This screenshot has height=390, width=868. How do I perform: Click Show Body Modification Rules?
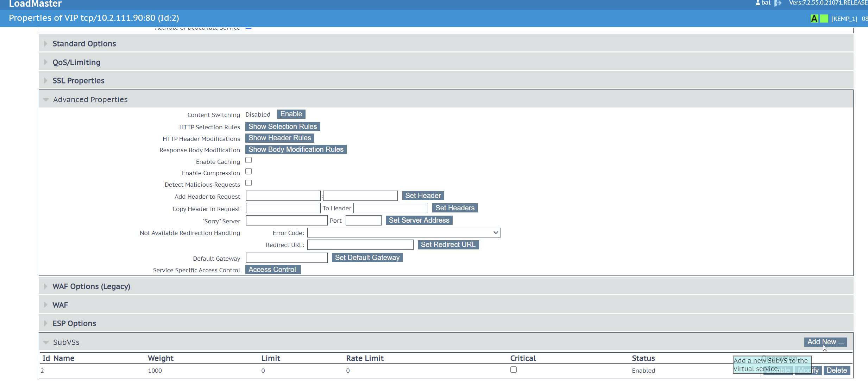point(296,149)
